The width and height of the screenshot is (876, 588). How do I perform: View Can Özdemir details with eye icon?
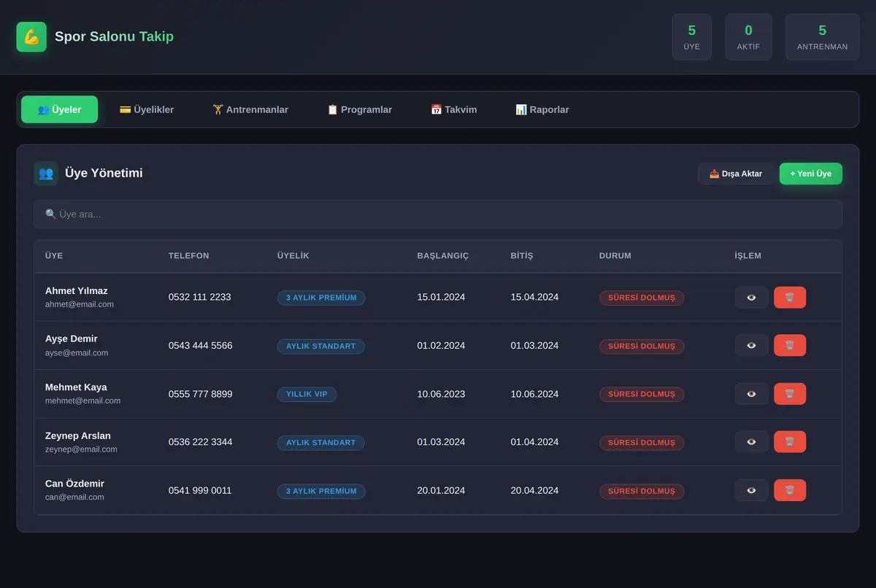[751, 490]
